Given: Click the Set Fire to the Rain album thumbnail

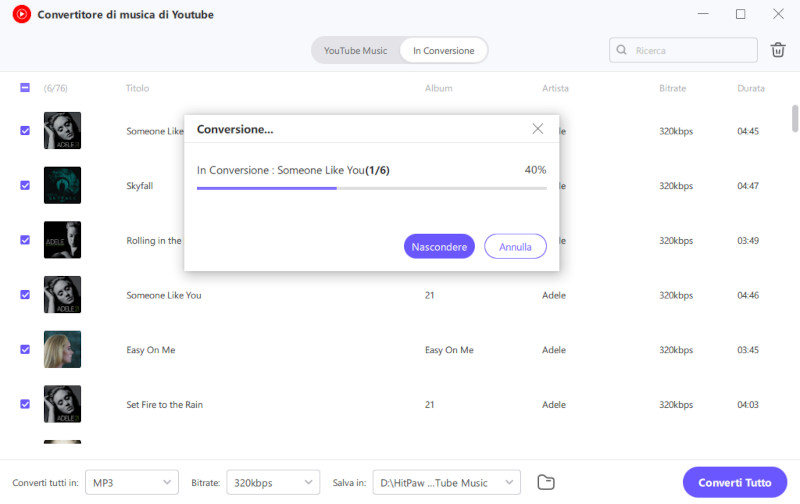Looking at the screenshot, I should 62,404.
